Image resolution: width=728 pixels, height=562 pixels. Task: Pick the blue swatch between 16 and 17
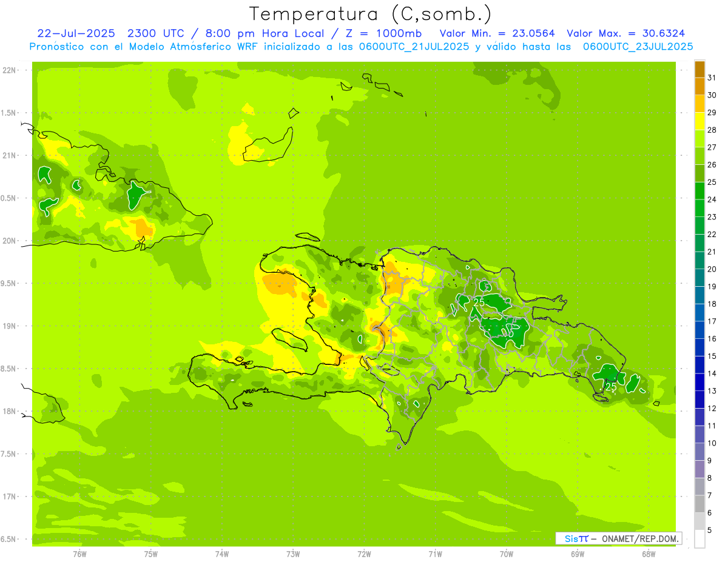[699, 330]
